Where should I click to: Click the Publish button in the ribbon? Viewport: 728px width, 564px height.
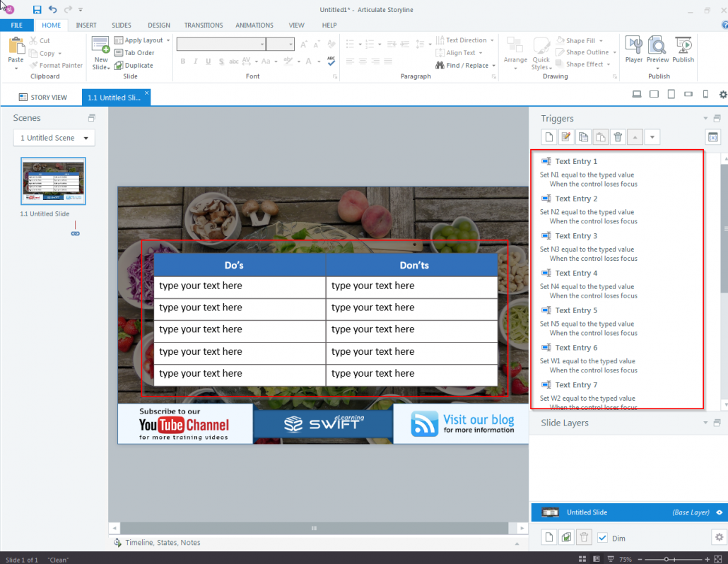[683, 49]
